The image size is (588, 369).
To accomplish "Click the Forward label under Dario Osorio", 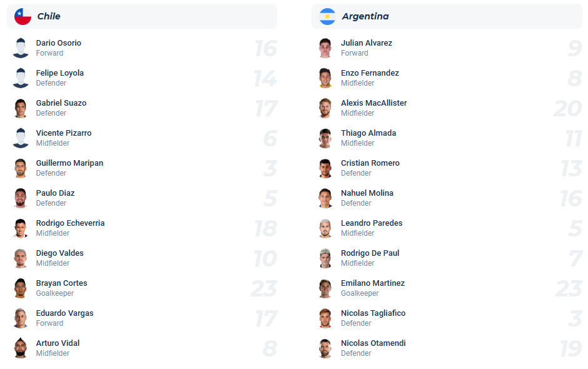I will tap(50, 53).
